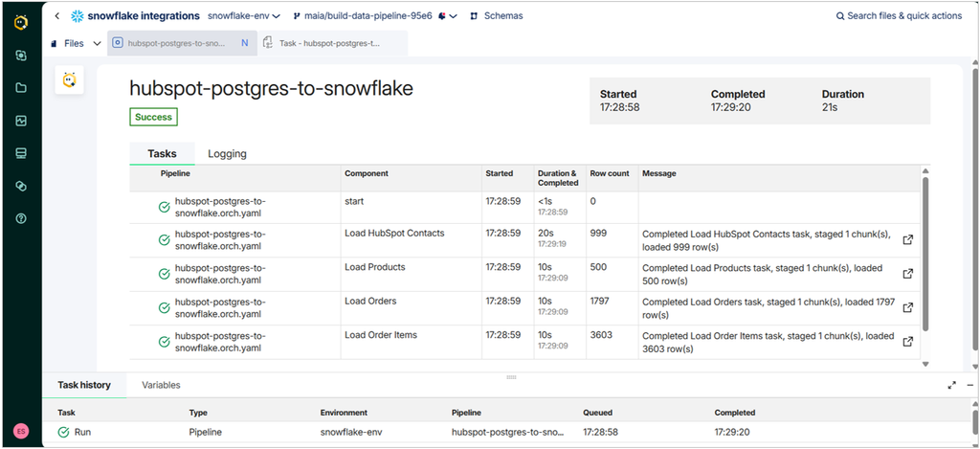Image resolution: width=980 pixels, height=449 pixels.
Task: Click the bell notification icon beside branch name
Action: click(x=442, y=16)
